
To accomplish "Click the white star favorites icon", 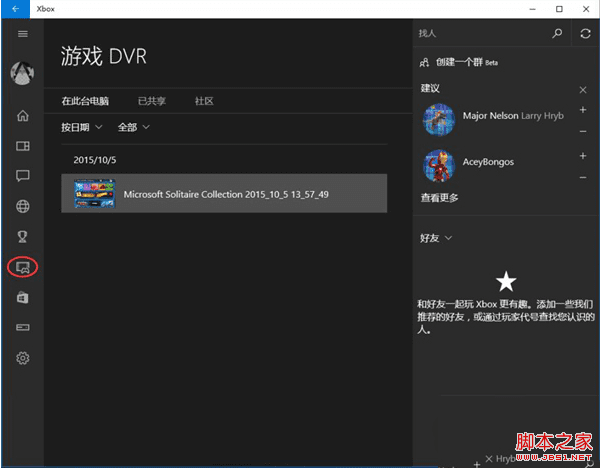I will point(506,281).
